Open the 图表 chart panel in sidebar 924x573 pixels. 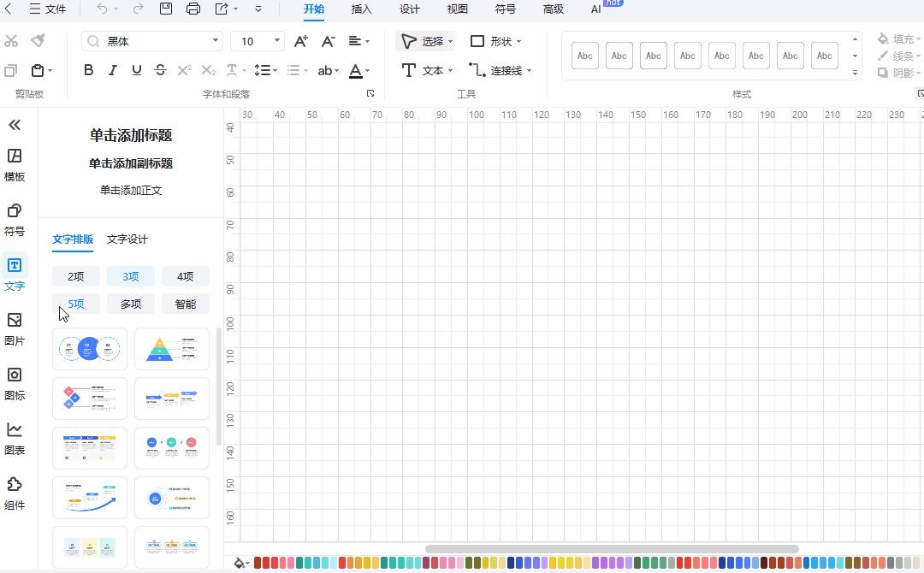pyautogui.click(x=15, y=438)
